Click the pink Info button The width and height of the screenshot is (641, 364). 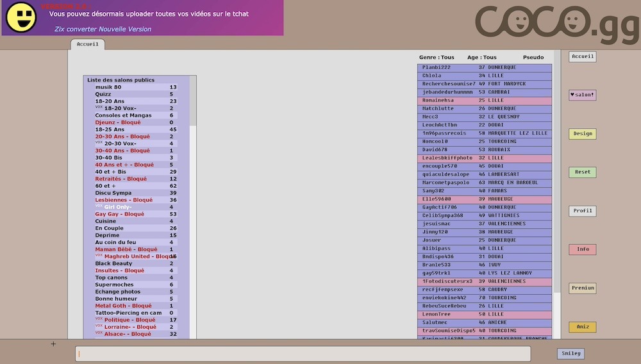click(582, 249)
